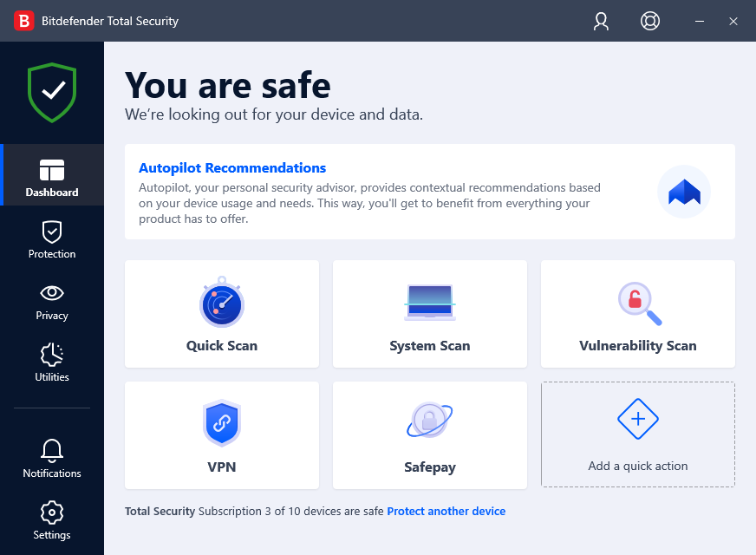Click the Protect another device link

(x=446, y=512)
